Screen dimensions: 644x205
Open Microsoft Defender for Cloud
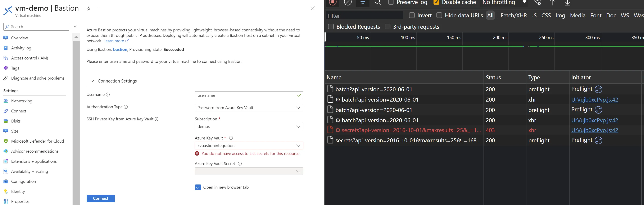[x=37, y=141]
